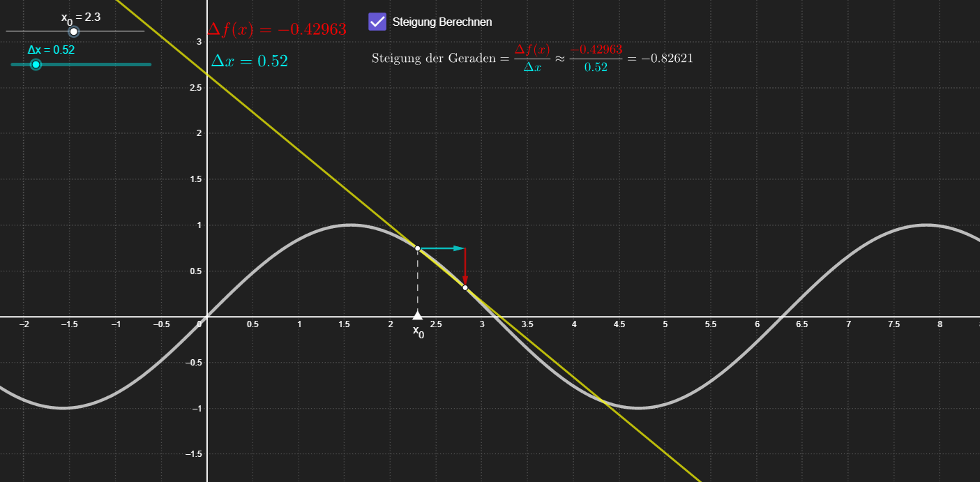This screenshot has width=980, height=482.
Task: Click the x-axis tick label 5
Action: (x=665, y=324)
